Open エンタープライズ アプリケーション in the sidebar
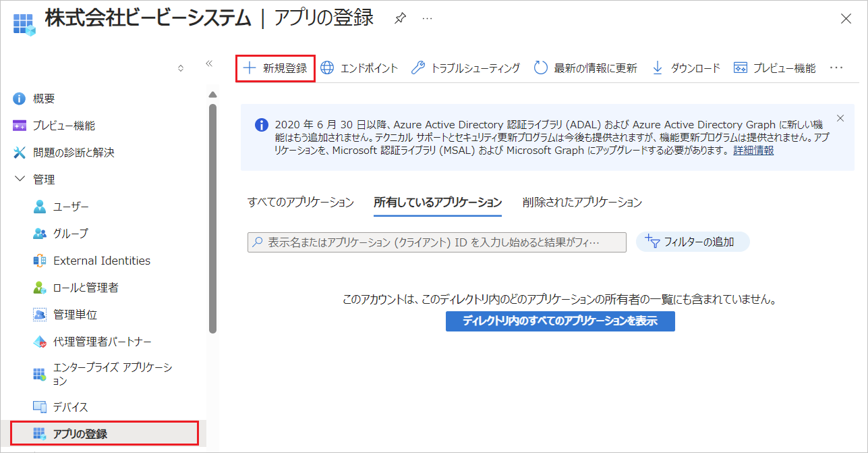The image size is (868, 453). (103, 374)
